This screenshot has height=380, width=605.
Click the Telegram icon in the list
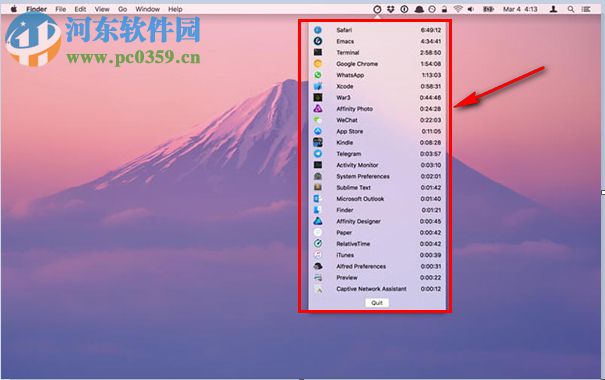click(x=318, y=154)
